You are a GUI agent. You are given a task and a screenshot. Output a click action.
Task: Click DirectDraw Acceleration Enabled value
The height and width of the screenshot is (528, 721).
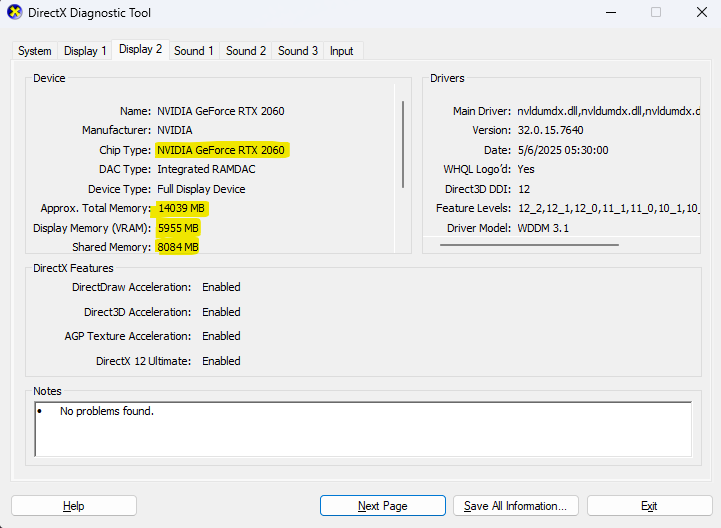(221, 287)
